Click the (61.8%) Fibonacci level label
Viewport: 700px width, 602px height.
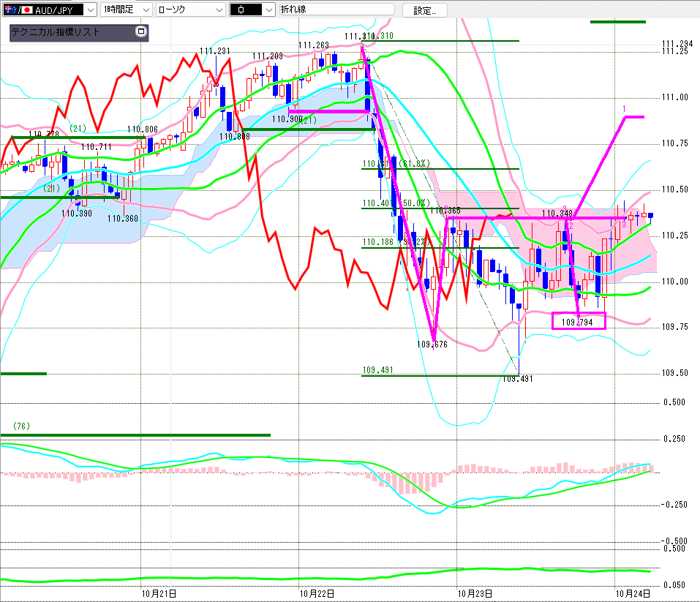coord(414,163)
